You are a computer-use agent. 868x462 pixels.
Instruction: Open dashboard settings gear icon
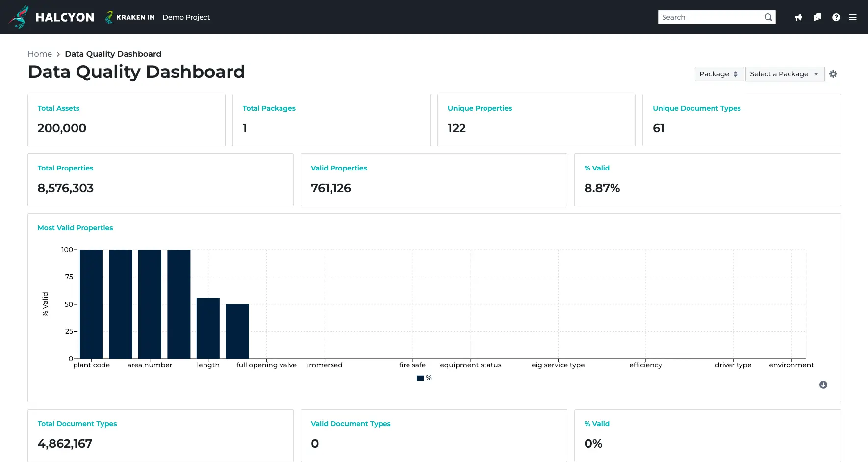click(833, 74)
